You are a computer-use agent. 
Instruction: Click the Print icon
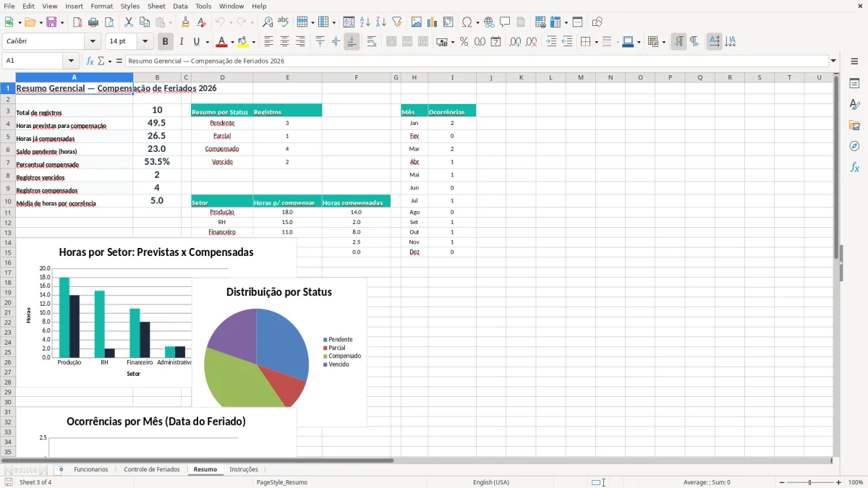click(93, 22)
